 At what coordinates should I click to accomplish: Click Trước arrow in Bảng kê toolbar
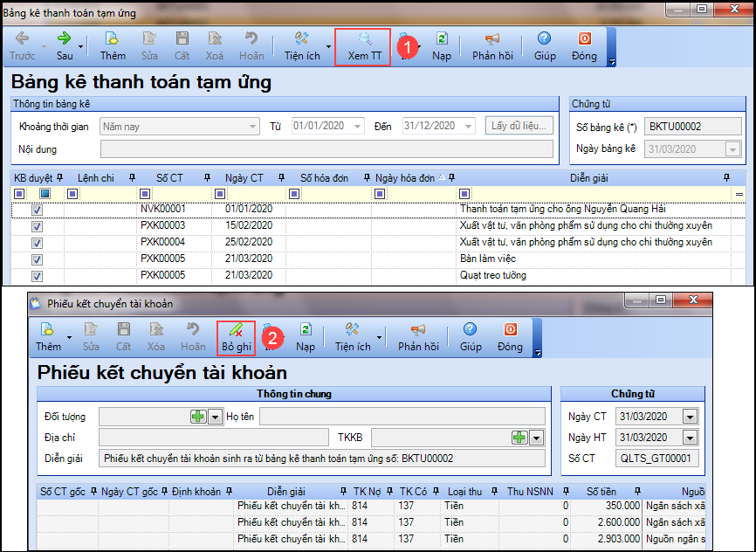pos(22,45)
